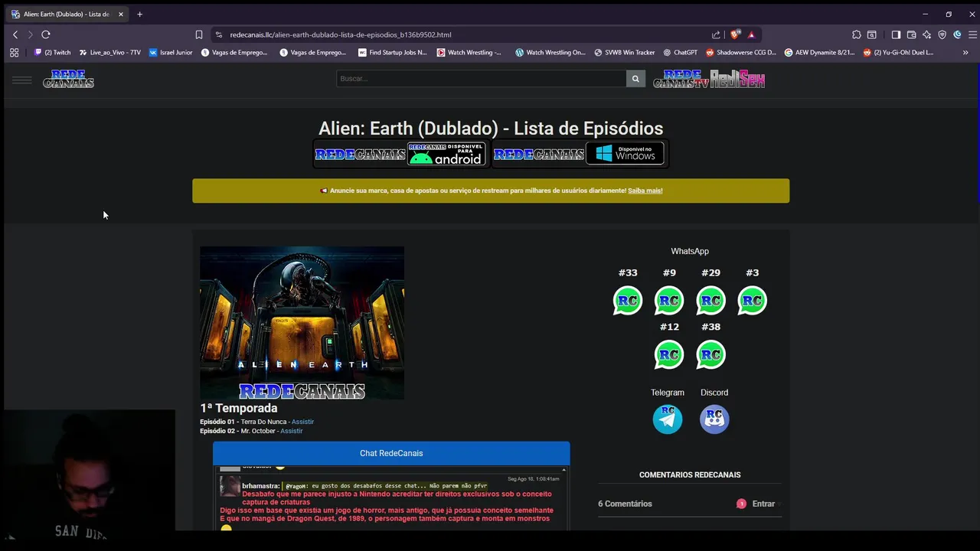
Task: Click the Alien Earth poster thumbnail
Action: point(302,322)
